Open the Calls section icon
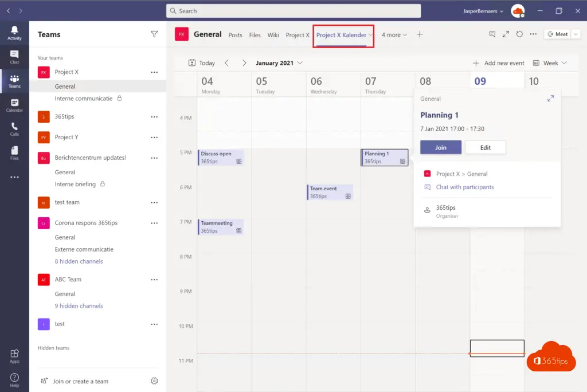587x392 pixels. 14,129
